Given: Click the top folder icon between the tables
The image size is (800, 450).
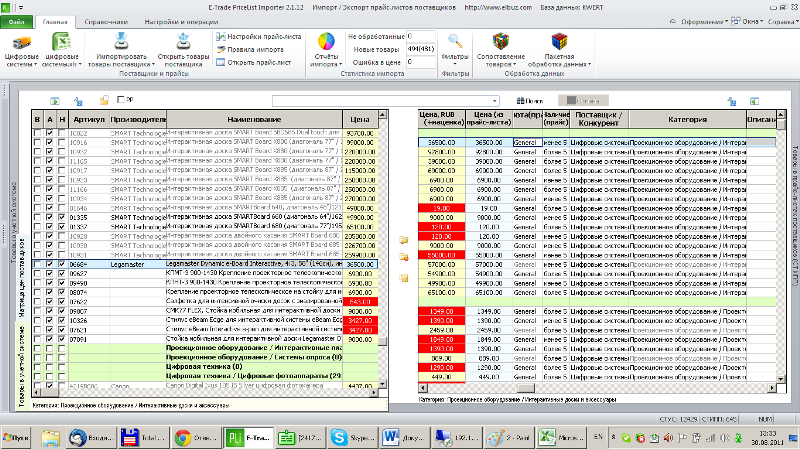Looking at the screenshot, I should click(404, 239).
